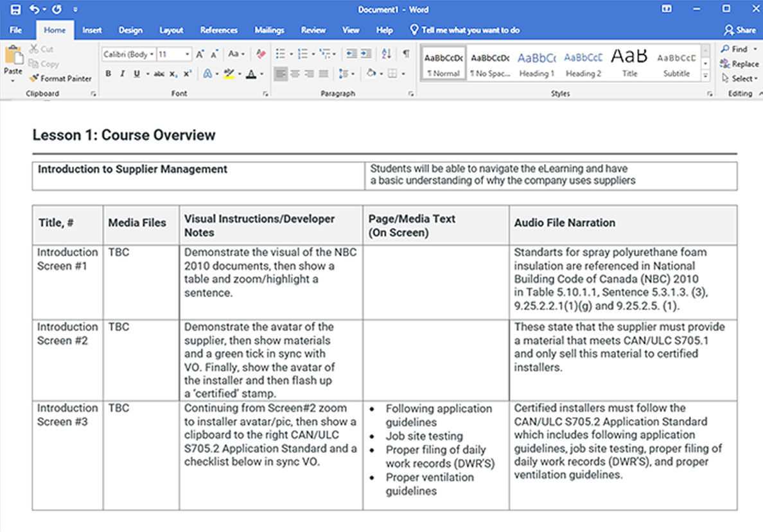Screen dimensions: 763x532
Task: Apply a bulleted list
Action: pos(281,54)
